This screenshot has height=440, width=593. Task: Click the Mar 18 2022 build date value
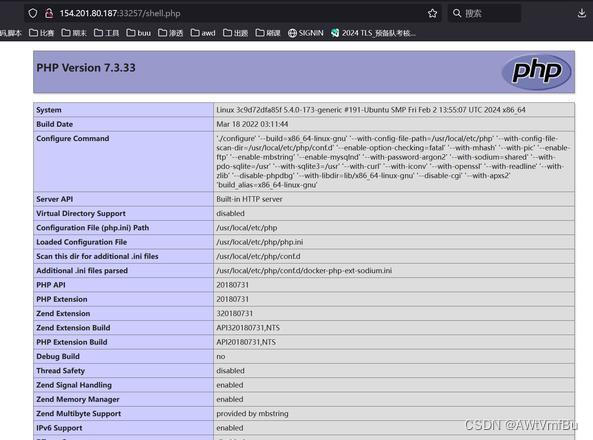pyautogui.click(x=252, y=124)
